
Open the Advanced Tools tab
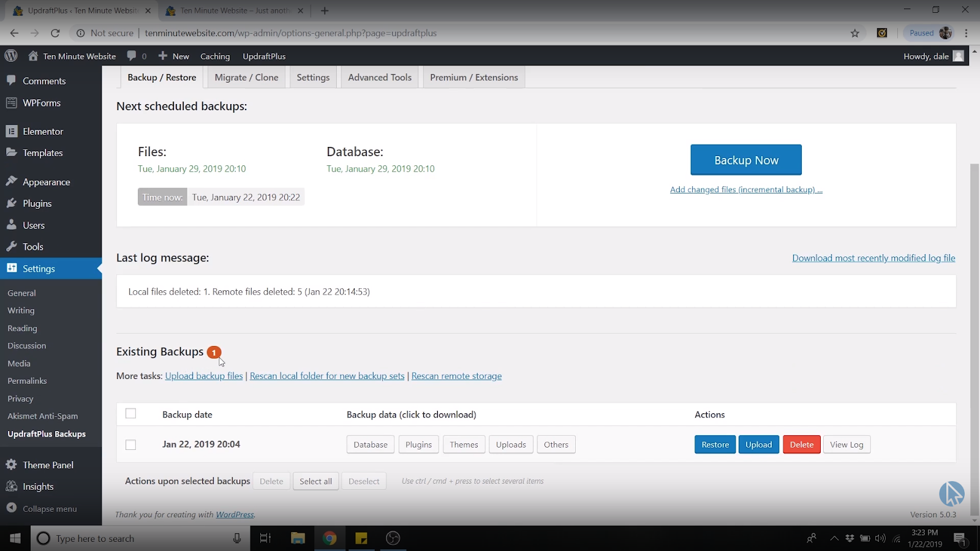380,77
